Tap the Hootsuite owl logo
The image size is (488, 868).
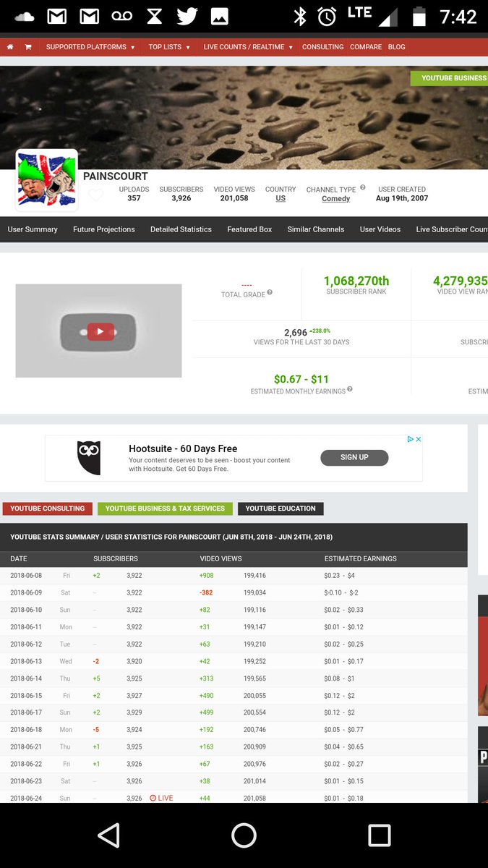pos(89,458)
